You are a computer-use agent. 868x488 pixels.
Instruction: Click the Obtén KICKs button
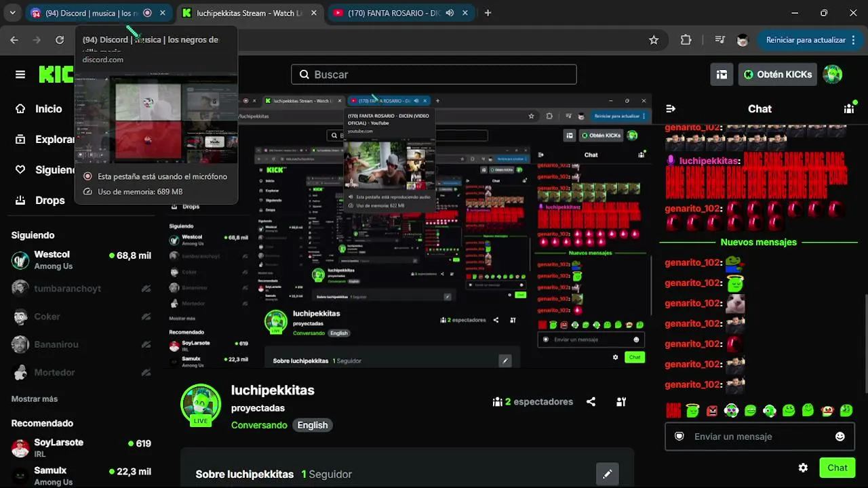pos(778,75)
